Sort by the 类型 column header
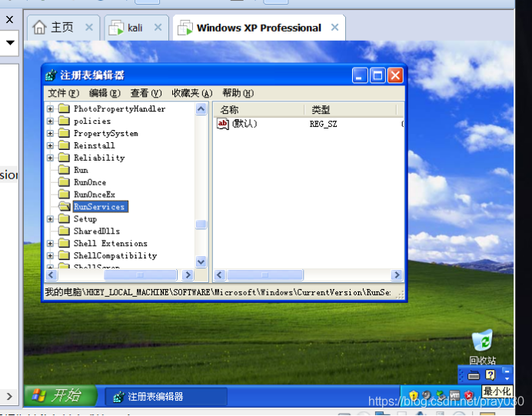The width and height of the screenshot is (532, 416). 351,110
